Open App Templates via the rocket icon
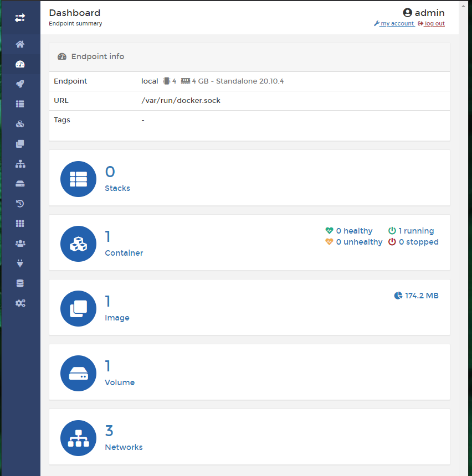 [x=20, y=84]
